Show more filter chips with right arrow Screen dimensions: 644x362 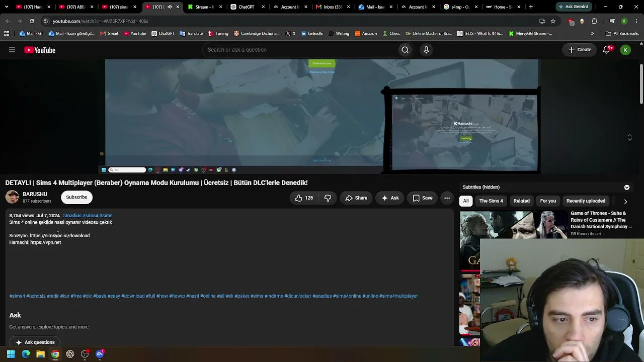click(625, 201)
